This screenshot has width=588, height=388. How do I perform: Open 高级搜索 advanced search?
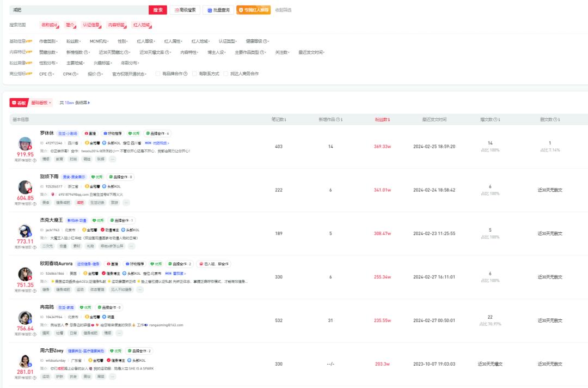(185, 10)
